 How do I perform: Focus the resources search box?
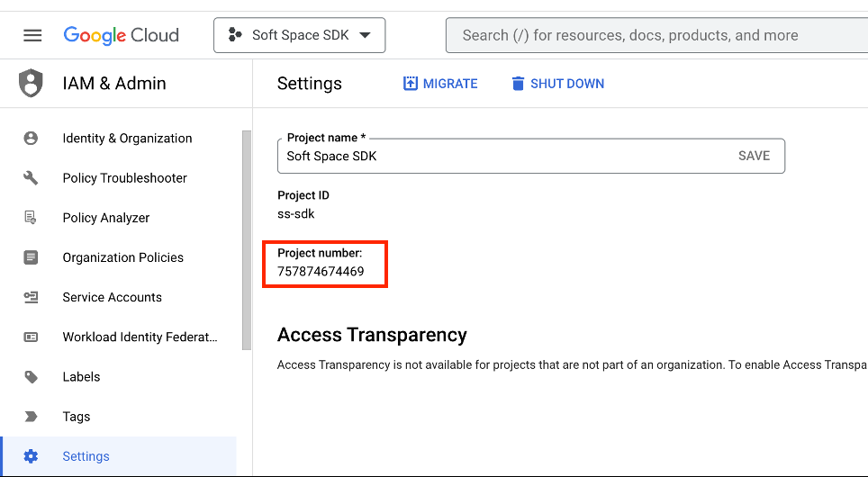click(656, 35)
